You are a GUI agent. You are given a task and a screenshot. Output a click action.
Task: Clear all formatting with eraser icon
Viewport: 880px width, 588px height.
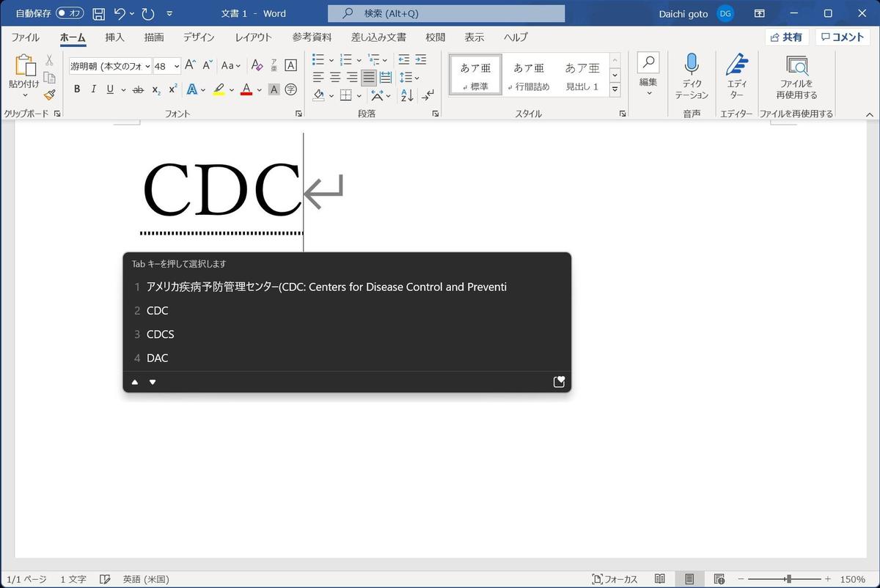pyautogui.click(x=257, y=65)
